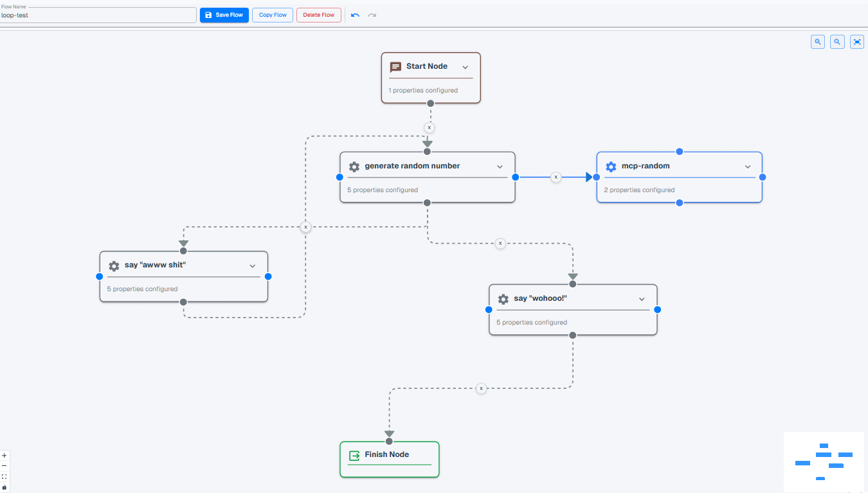Click the Copy Flow button
868x493 pixels.
pos(273,15)
